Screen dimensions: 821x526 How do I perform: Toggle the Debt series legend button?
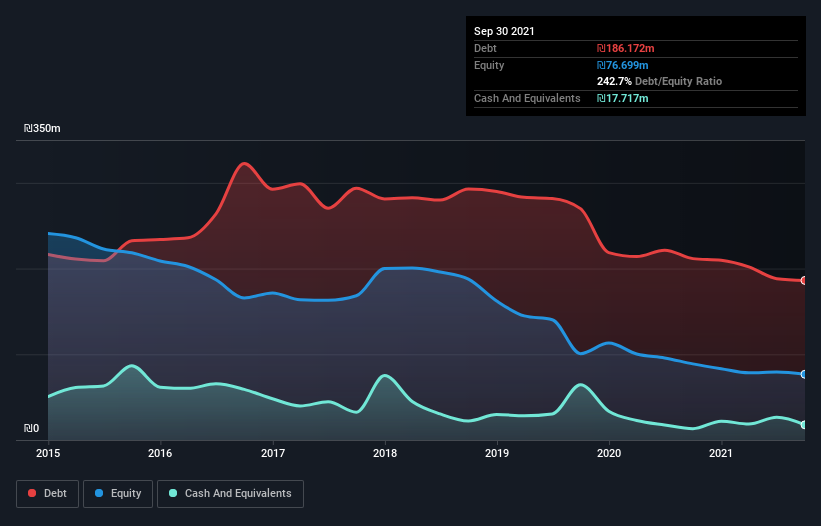click(x=48, y=494)
